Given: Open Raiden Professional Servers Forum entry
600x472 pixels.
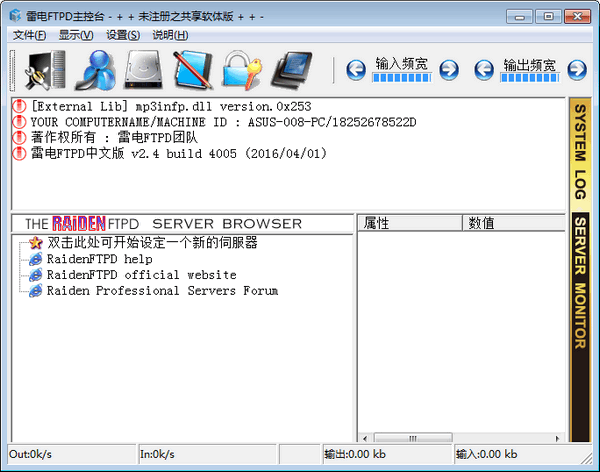Looking at the screenshot, I should click(x=162, y=291).
